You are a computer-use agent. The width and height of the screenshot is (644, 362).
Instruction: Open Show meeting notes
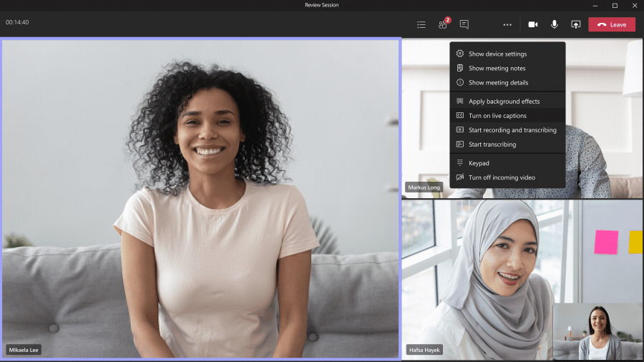click(497, 68)
